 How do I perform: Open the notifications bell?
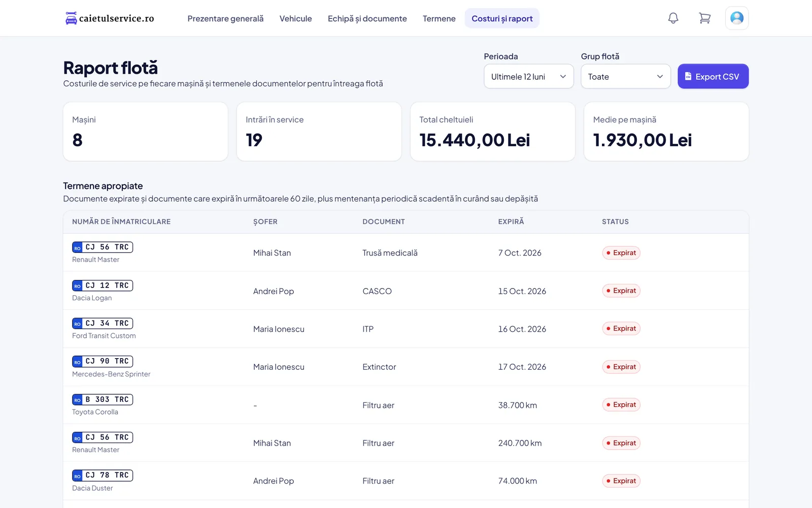[x=673, y=18]
